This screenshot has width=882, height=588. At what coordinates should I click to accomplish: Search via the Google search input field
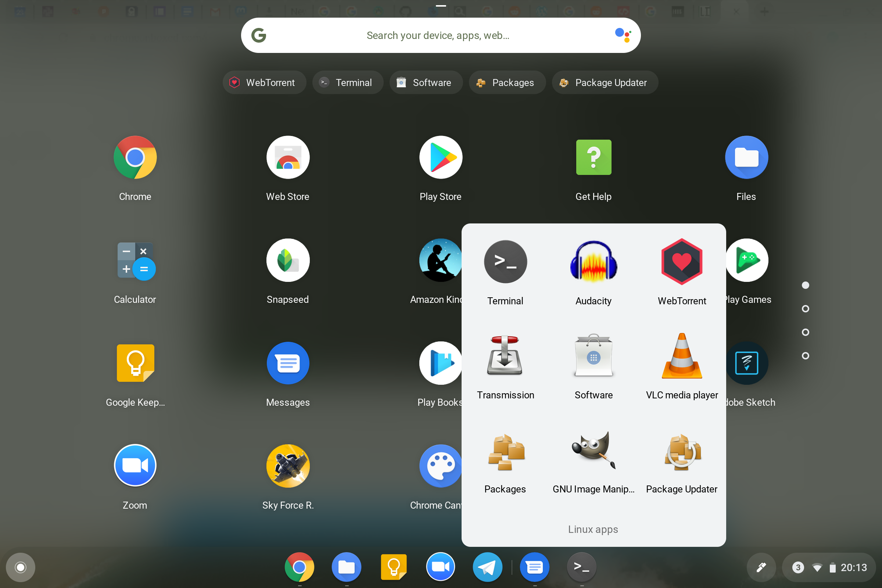click(441, 35)
